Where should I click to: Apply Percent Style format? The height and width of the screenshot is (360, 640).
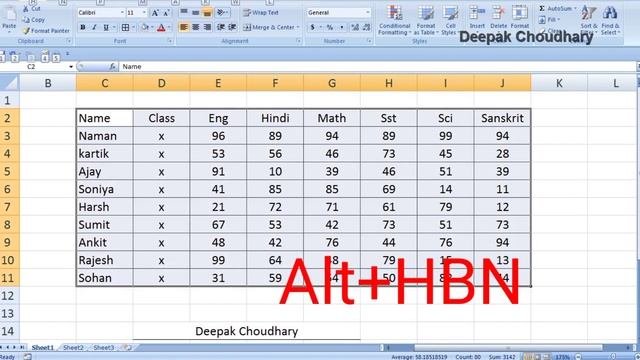[x=330, y=27]
